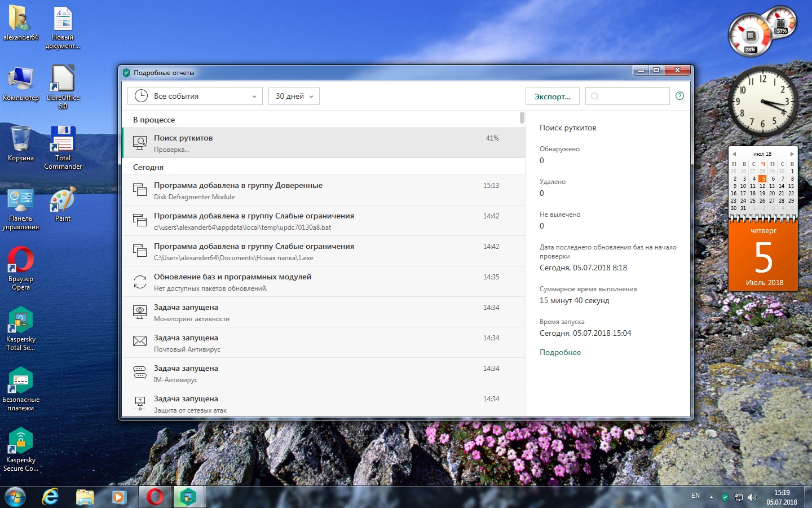Click the help question mark icon

click(679, 96)
